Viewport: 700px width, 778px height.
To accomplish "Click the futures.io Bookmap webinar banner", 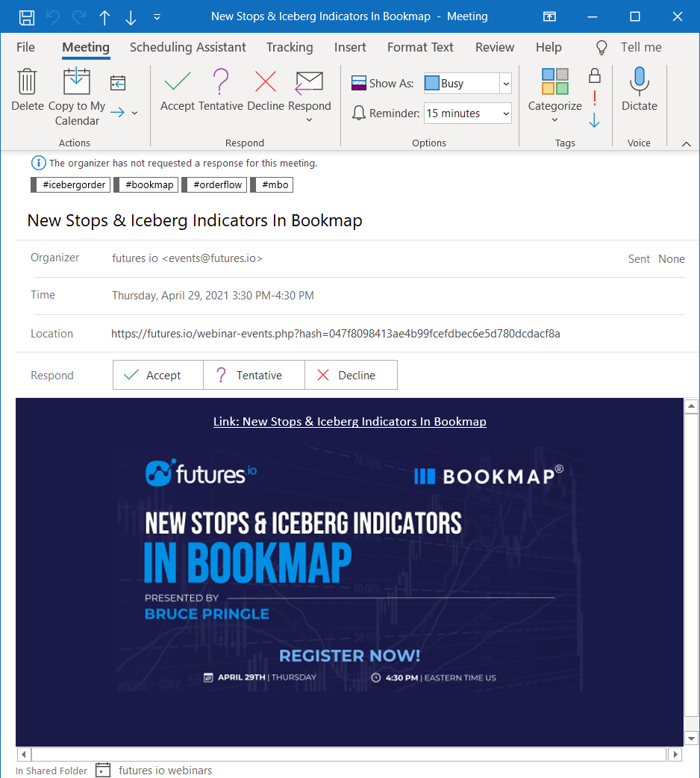I will click(351, 569).
